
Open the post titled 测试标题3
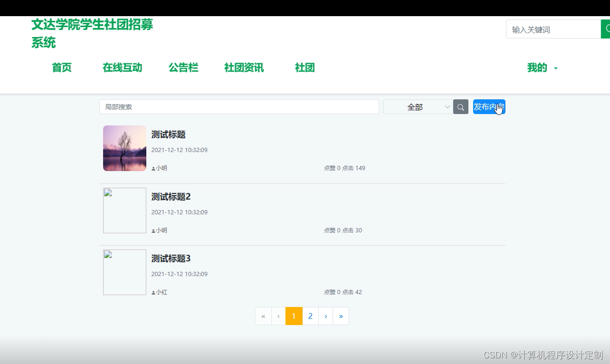pos(171,259)
